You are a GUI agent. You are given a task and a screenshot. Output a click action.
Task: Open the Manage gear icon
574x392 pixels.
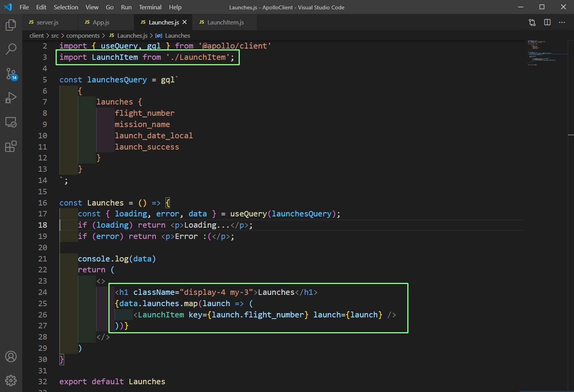[11, 380]
